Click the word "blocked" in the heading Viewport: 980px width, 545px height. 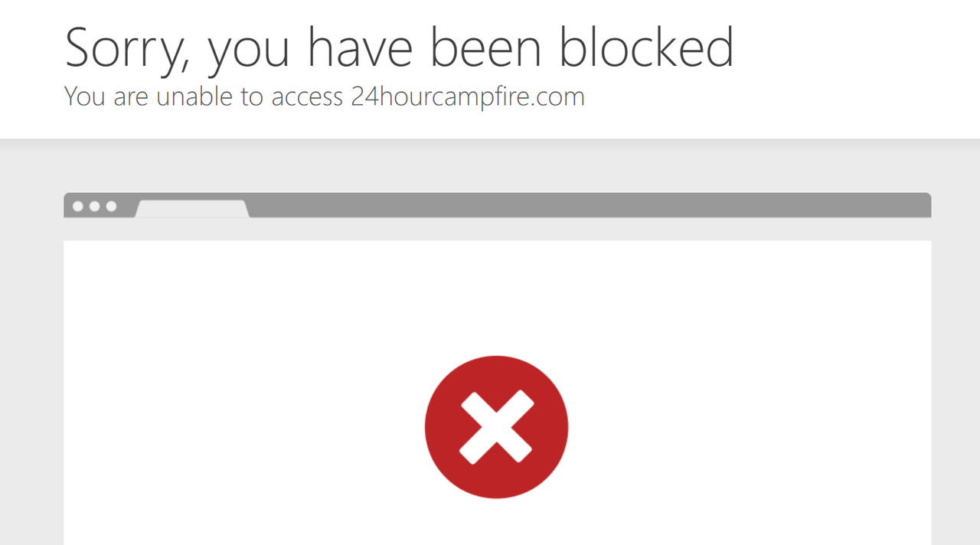pyautogui.click(x=647, y=47)
